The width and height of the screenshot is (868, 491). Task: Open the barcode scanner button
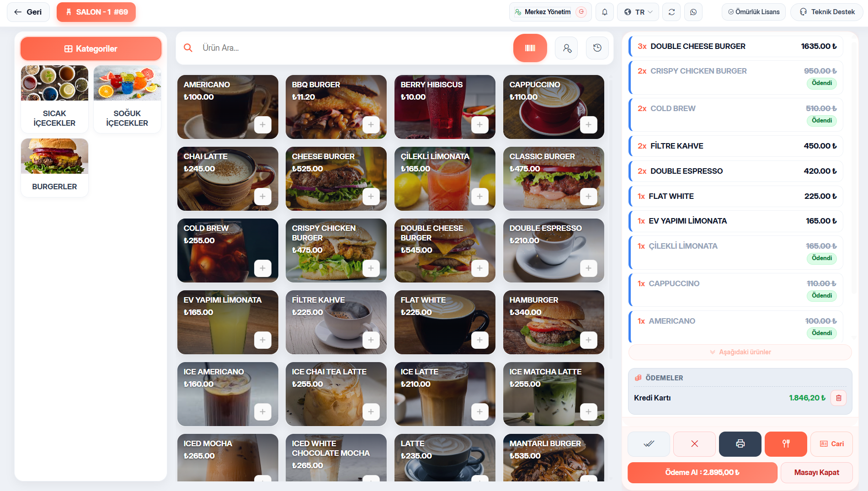(530, 48)
